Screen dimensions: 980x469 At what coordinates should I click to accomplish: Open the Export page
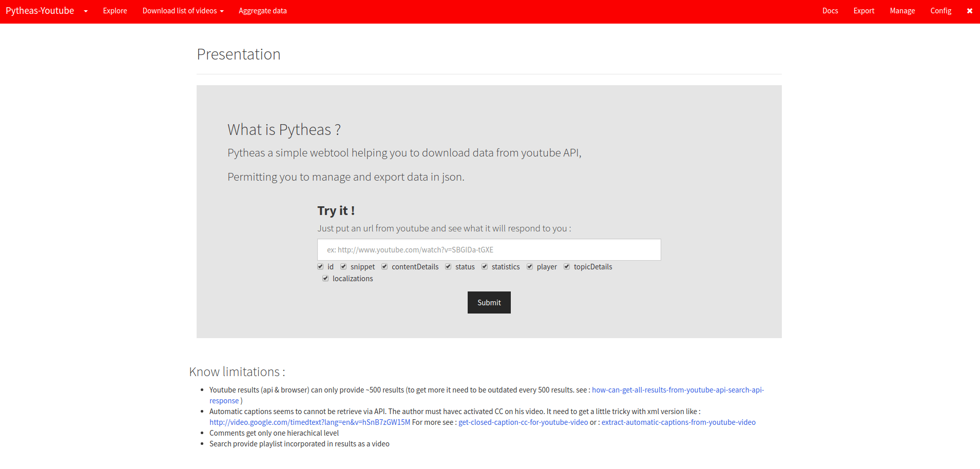pos(864,11)
